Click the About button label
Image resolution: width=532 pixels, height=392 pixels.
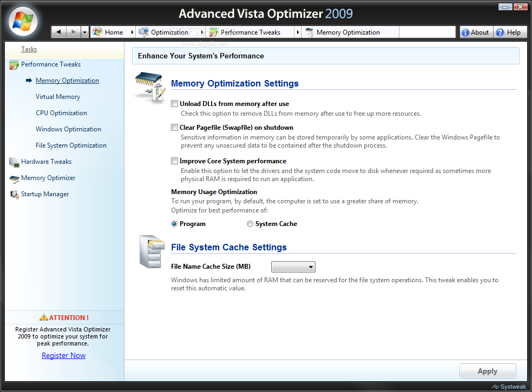pyautogui.click(x=480, y=32)
